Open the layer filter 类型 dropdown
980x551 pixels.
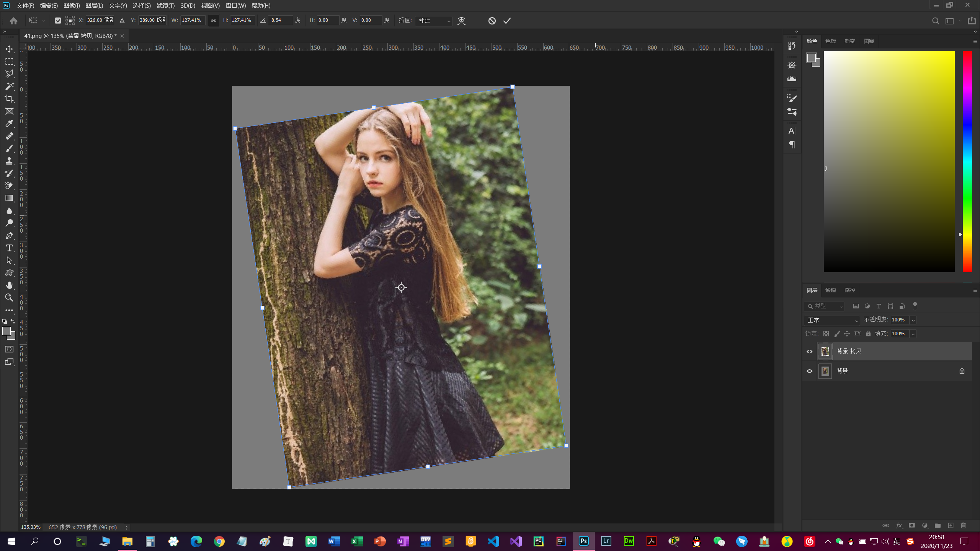click(825, 306)
